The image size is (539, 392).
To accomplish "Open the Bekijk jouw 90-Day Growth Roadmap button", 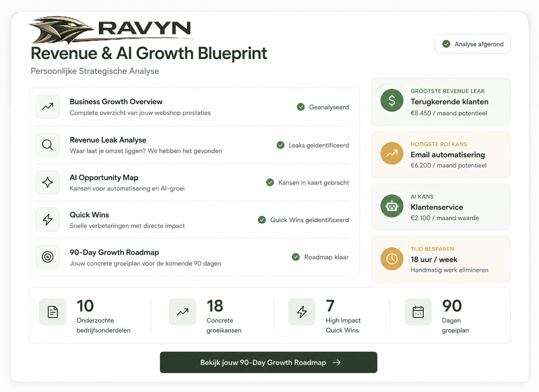I will coord(268,362).
